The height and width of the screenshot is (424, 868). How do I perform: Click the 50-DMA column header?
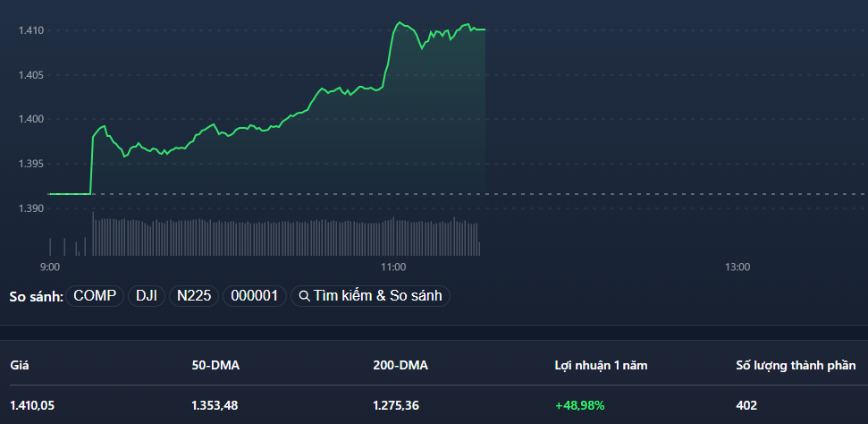tap(215, 365)
